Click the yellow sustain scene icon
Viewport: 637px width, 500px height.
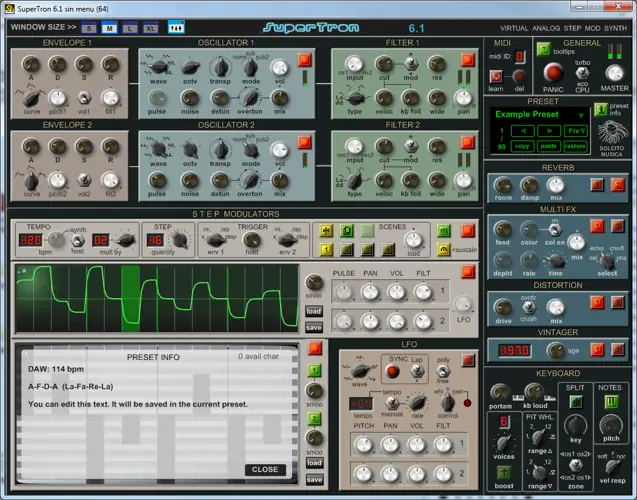(x=443, y=248)
